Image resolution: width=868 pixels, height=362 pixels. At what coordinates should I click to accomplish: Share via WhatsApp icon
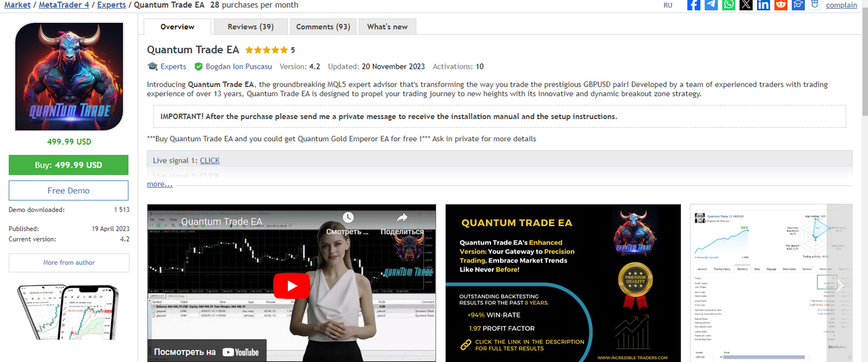(x=729, y=5)
